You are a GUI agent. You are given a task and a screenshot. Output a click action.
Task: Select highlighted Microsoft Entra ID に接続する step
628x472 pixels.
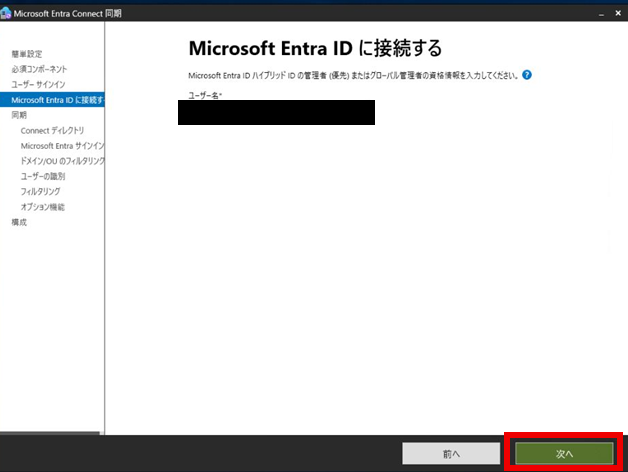57,100
